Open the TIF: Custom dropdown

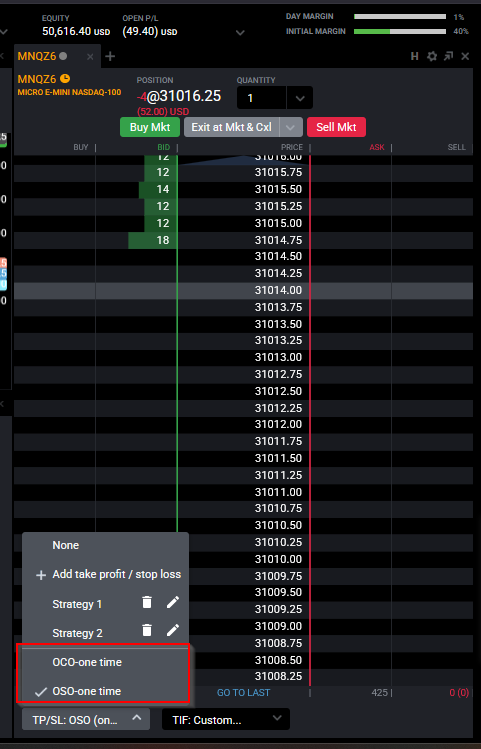click(x=226, y=719)
